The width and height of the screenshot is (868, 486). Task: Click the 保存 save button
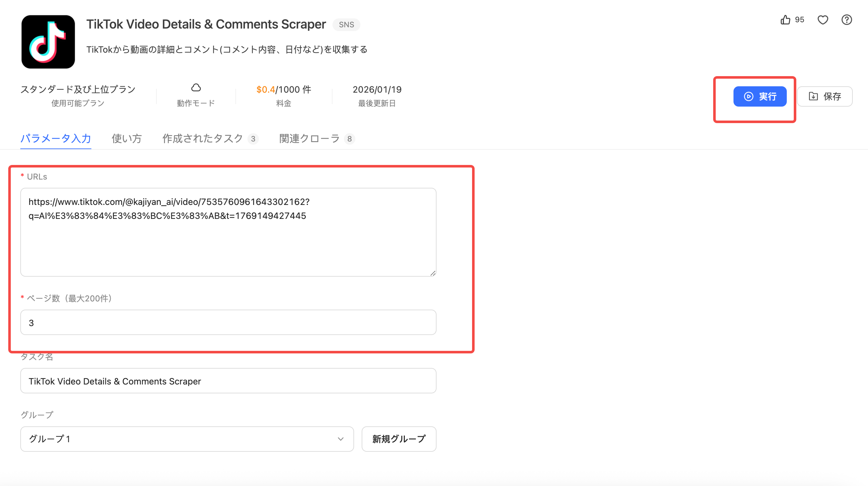click(825, 96)
